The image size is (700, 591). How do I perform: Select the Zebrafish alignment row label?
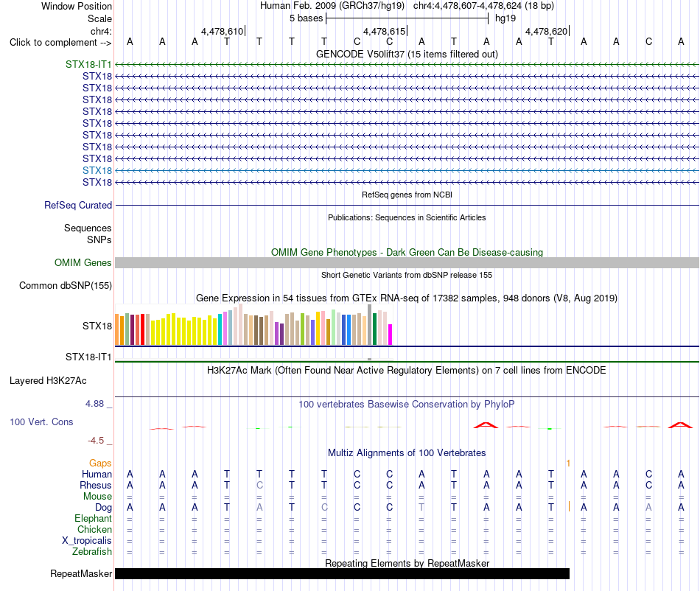coord(92,552)
